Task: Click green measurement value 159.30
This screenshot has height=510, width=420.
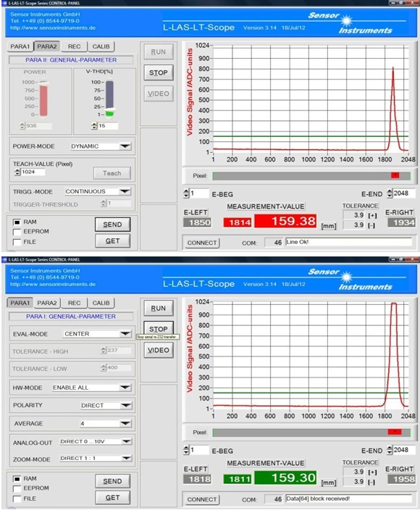Action: [x=285, y=478]
